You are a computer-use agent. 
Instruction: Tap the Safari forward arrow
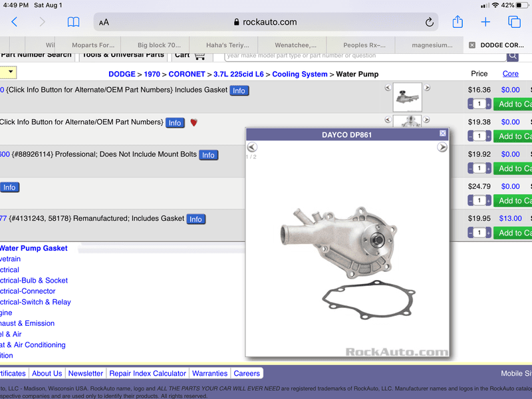pyautogui.click(x=42, y=22)
